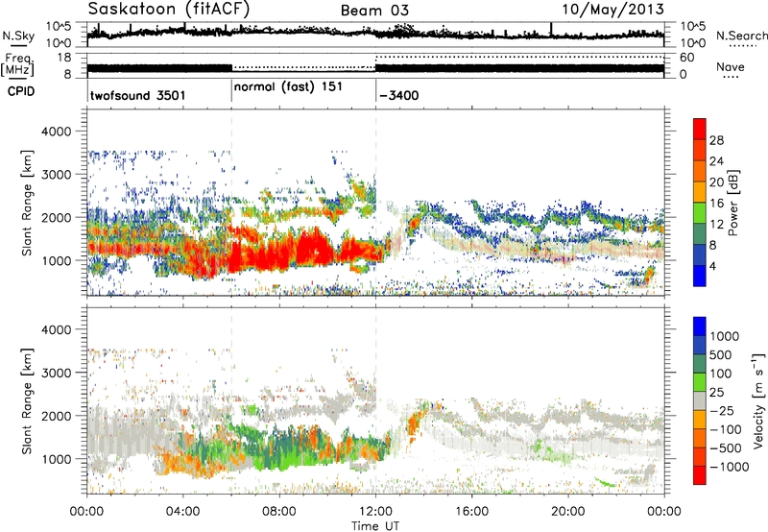Click the '18' frequency axis tick label
The width and height of the screenshot is (768, 532).
coord(64,58)
